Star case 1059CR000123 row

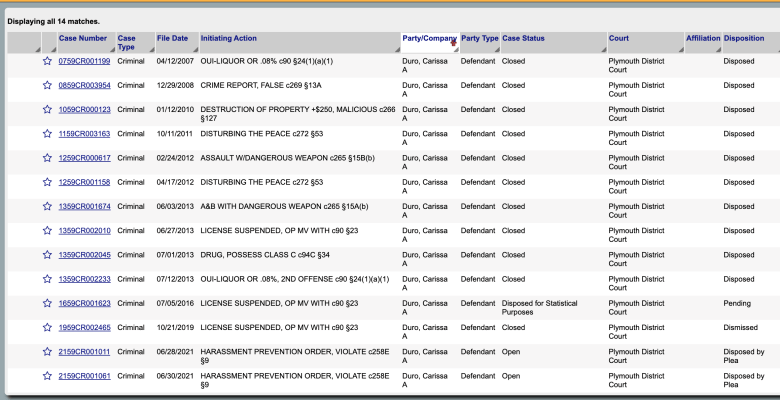[47, 109]
